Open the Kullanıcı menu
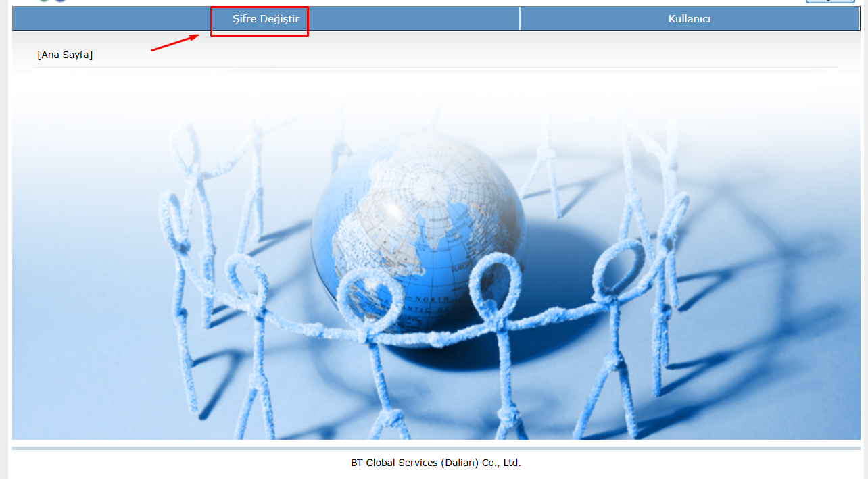The height and width of the screenshot is (479, 868). click(x=689, y=19)
